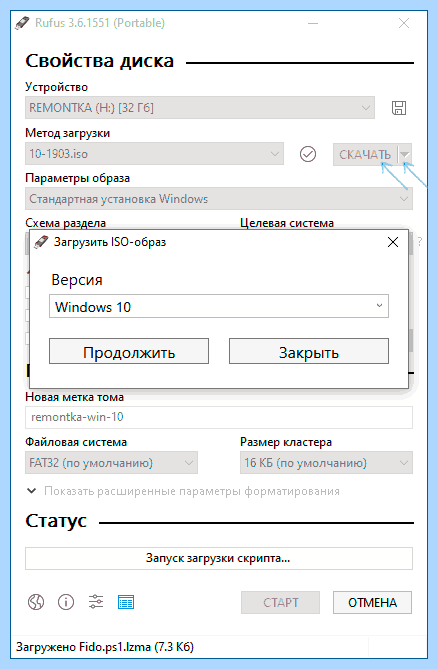Click the Свойства диска heading
438x669 pixels.
pyautogui.click(x=99, y=61)
